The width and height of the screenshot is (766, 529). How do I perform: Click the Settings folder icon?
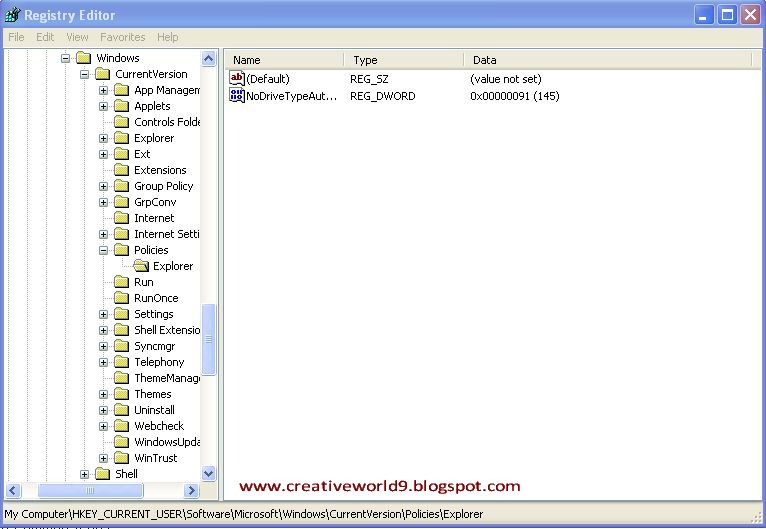tap(122, 314)
